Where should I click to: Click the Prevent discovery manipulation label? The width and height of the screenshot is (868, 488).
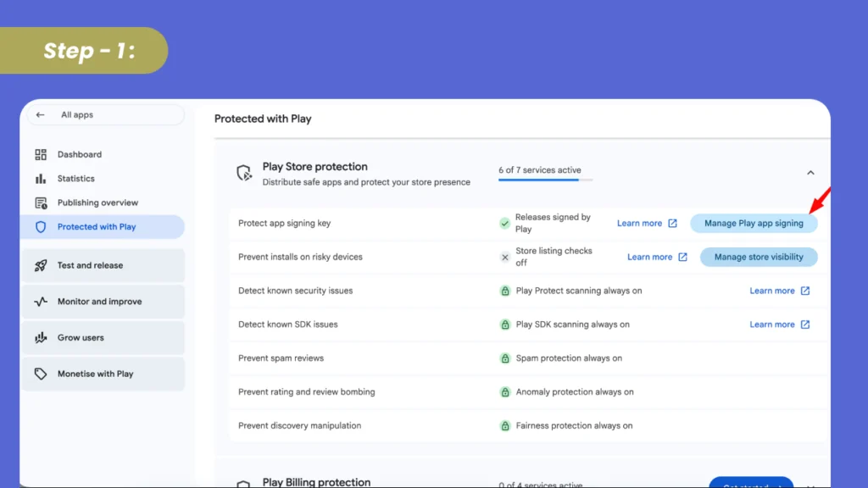tap(299, 426)
